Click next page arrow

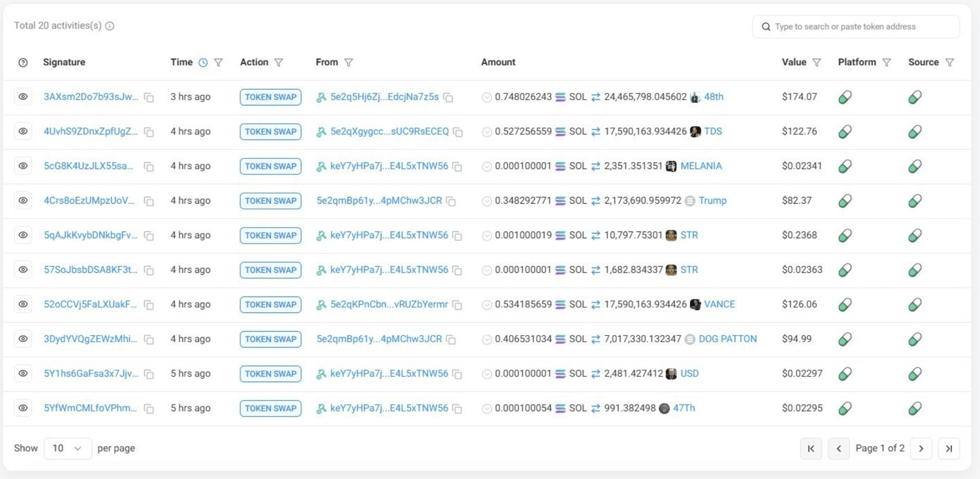coord(921,448)
